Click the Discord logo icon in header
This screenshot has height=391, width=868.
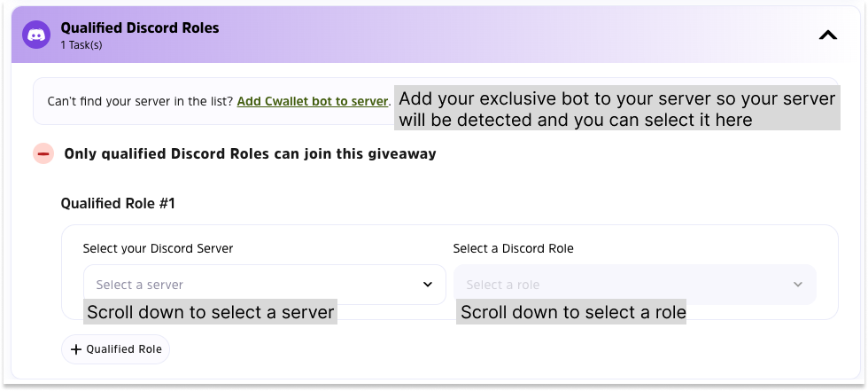coord(36,35)
